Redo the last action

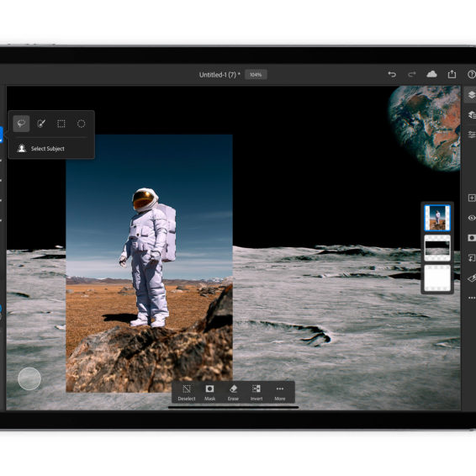pyautogui.click(x=411, y=74)
